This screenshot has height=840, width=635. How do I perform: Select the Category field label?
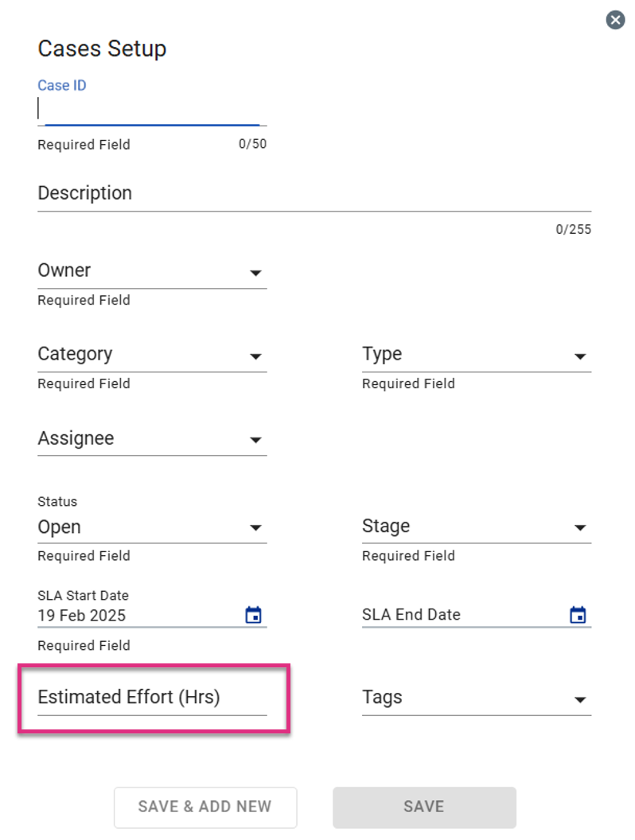[x=75, y=354]
